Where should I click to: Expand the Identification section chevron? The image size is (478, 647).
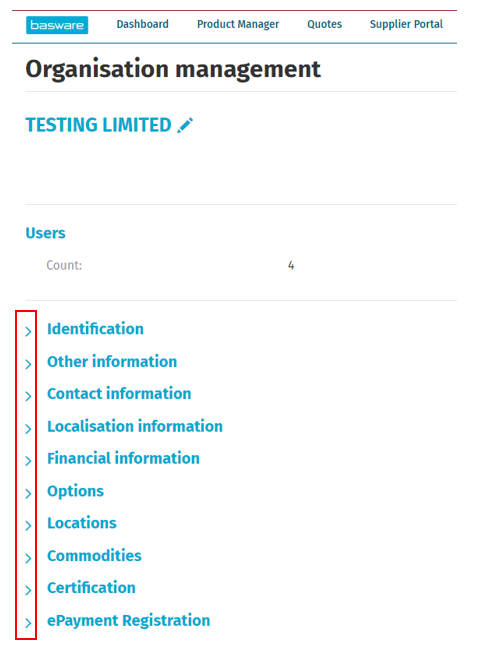pyautogui.click(x=28, y=331)
